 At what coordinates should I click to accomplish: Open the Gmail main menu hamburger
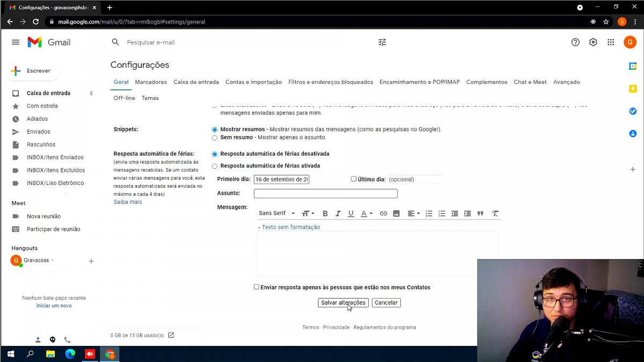pyautogui.click(x=16, y=42)
